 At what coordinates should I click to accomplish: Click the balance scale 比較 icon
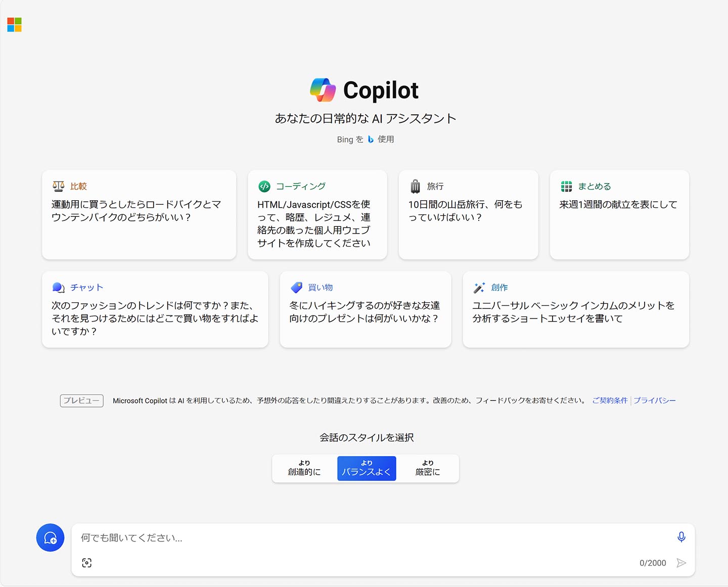click(x=59, y=186)
